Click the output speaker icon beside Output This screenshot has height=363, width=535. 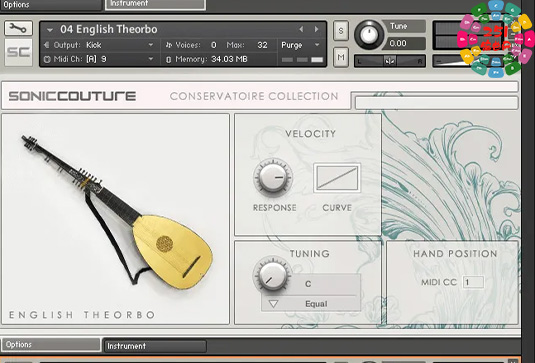(x=47, y=45)
